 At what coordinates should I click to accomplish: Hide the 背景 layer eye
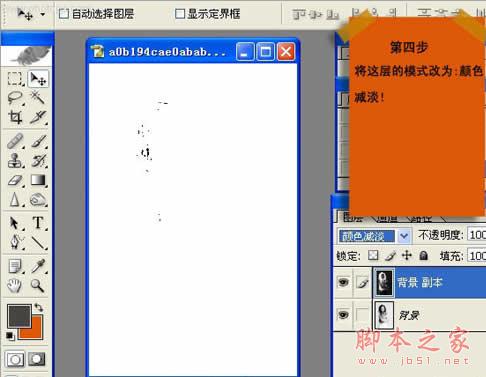[x=343, y=314]
